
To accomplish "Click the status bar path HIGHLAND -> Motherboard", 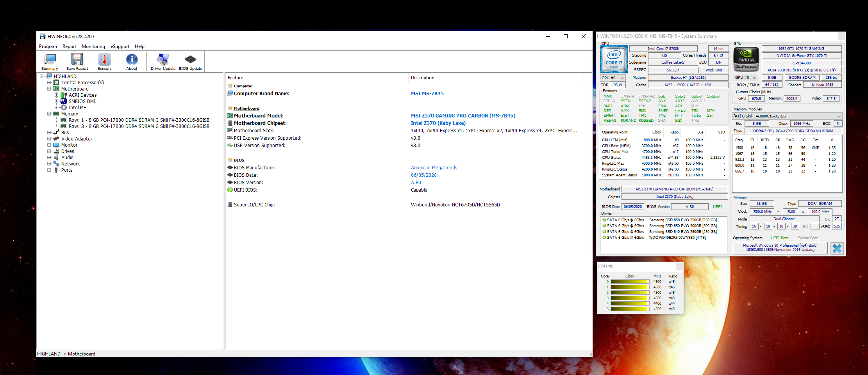I will [66, 354].
